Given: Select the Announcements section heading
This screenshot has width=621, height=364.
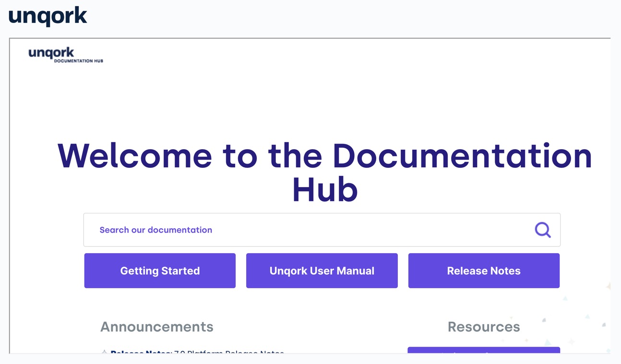Looking at the screenshot, I should tap(157, 327).
